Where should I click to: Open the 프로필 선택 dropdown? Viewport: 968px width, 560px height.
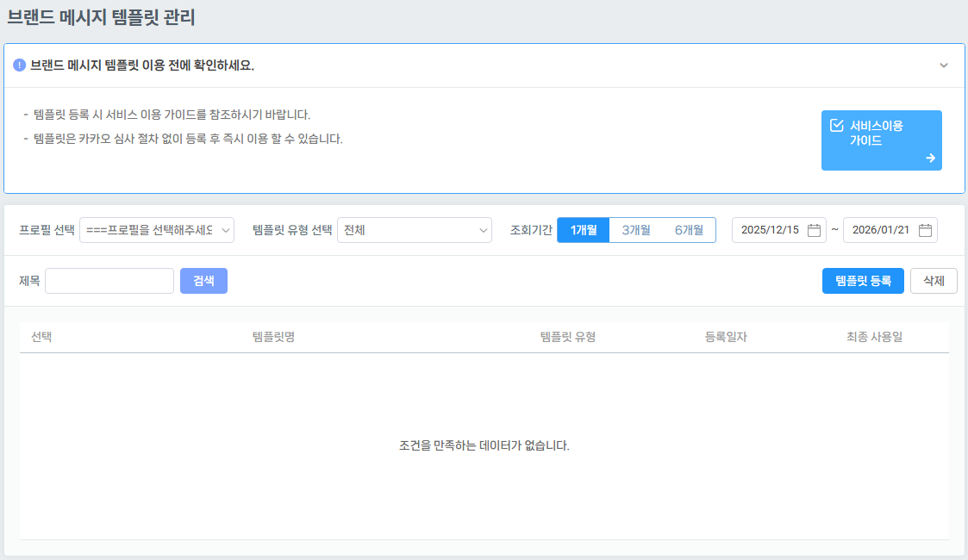[x=157, y=230]
